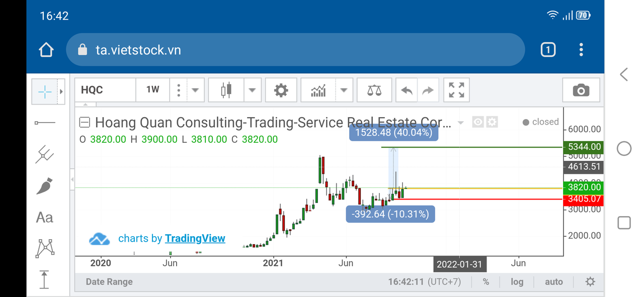Click the 2022-01-31 date marker
Screen dimensions: 644x297
click(x=459, y=264)
